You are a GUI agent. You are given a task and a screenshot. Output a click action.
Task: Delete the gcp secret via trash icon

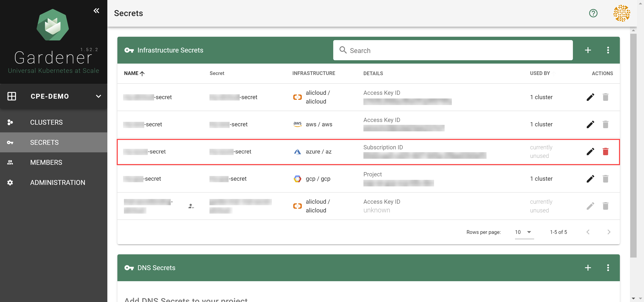point(605,179)
